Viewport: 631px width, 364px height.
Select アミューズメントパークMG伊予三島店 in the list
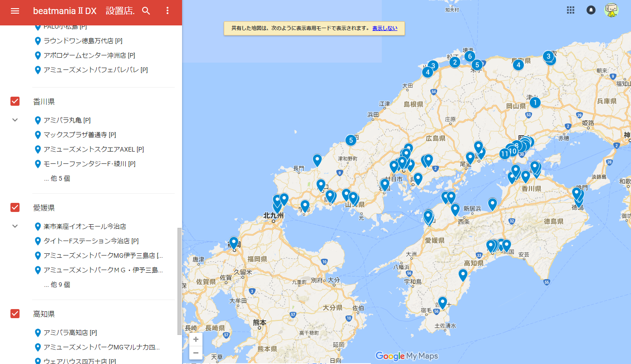pos(104,256)
